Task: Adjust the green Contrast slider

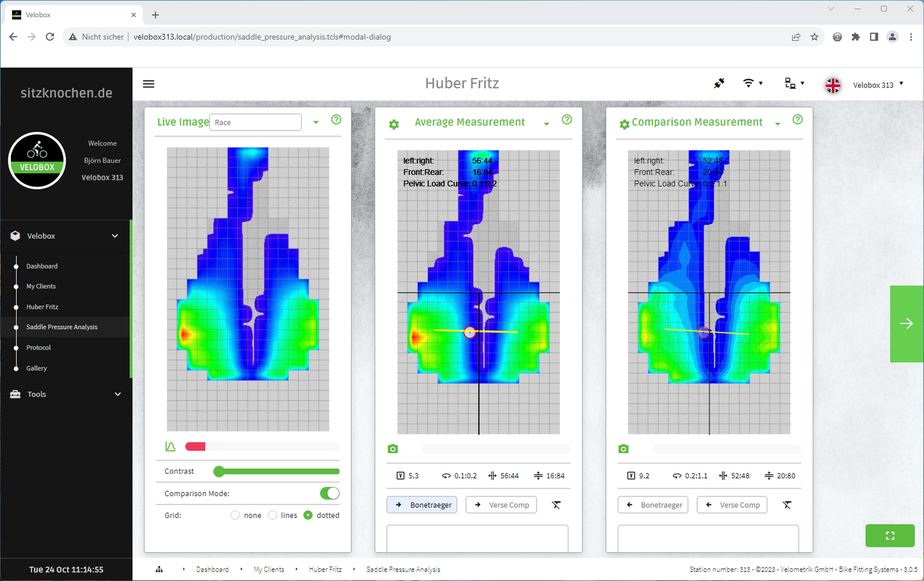Action: click(x=219, y=472)
